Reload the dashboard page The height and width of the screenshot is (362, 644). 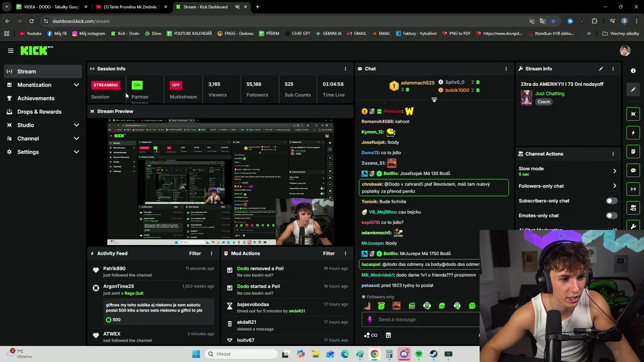tap(31, 21)
